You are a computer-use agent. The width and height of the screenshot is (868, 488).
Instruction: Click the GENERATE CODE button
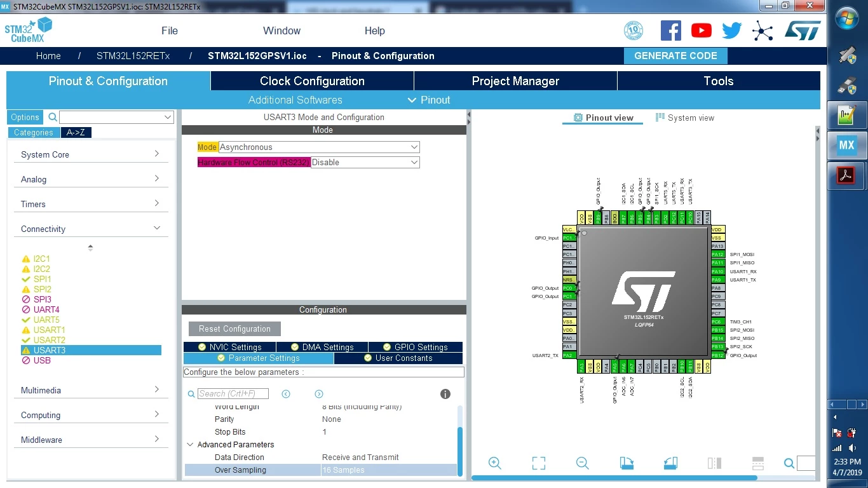pyautogui.click(x=675, y=56)
